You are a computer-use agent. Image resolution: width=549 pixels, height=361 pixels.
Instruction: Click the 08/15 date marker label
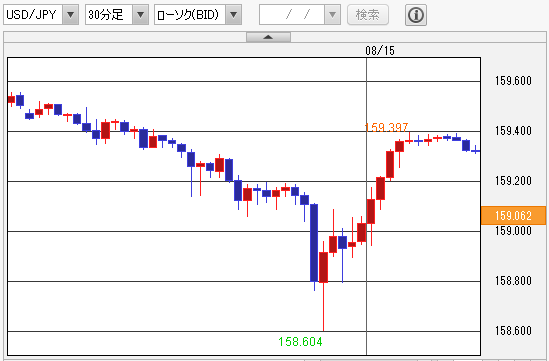click(380, 51)
